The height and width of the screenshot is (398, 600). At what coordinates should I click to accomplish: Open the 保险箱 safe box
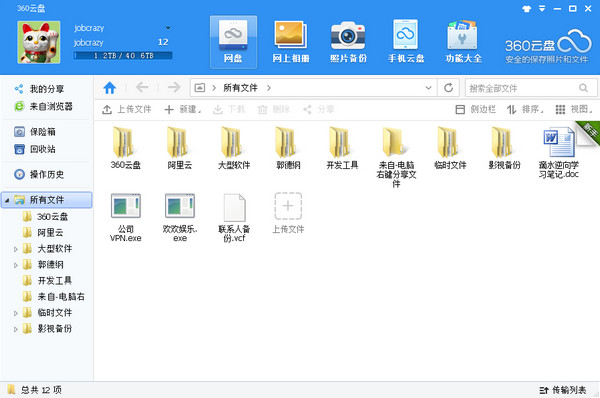[x=35, y=132]
